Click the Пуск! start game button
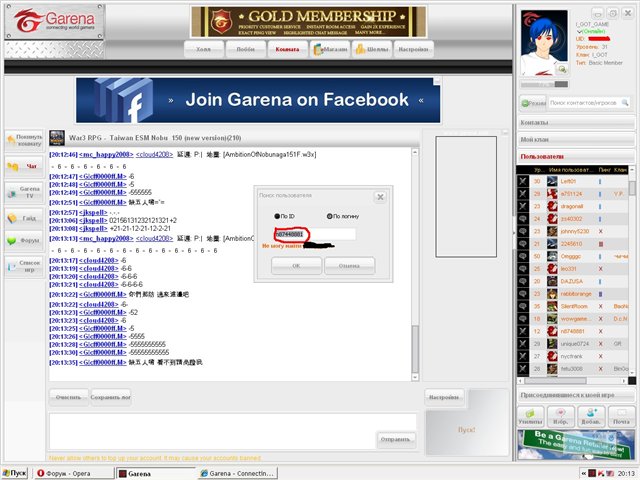Screen dimensions: 640x480 467,430
